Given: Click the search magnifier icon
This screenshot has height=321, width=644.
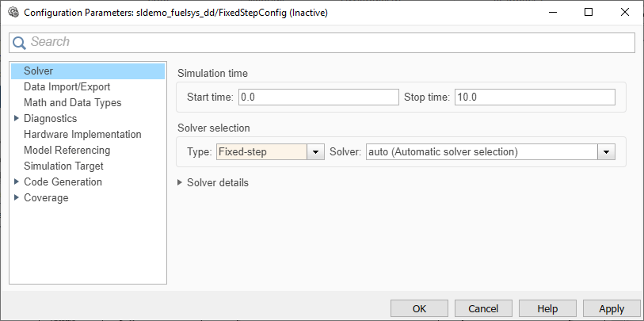Looking at the screenshot, I should coord(19,42).
